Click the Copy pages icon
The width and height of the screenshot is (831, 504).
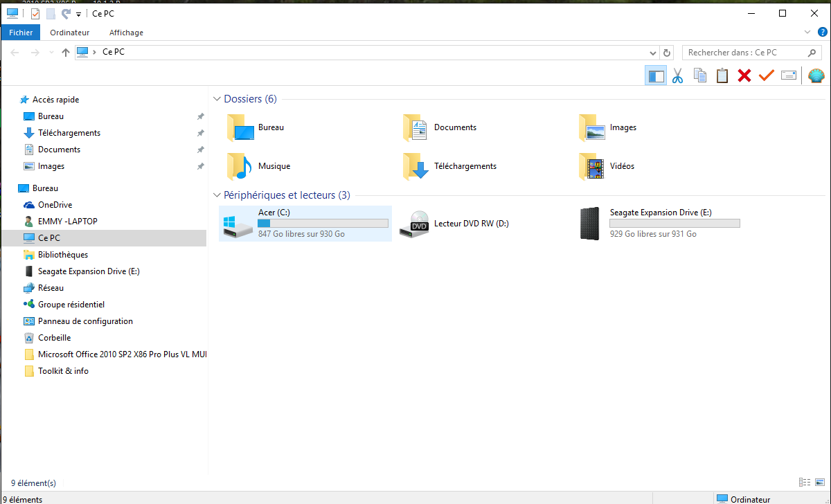[x=700, y=75]
